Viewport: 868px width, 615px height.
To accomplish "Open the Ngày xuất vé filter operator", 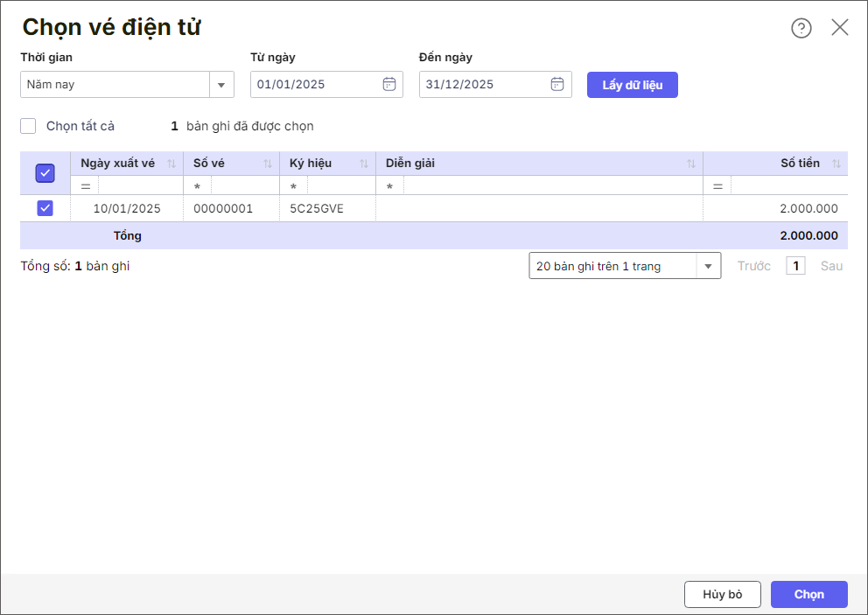I will pos(86,186).
